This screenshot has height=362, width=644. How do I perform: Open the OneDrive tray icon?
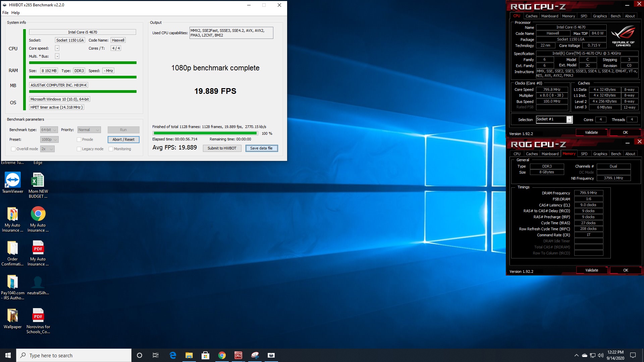click(x=585, y=355)
